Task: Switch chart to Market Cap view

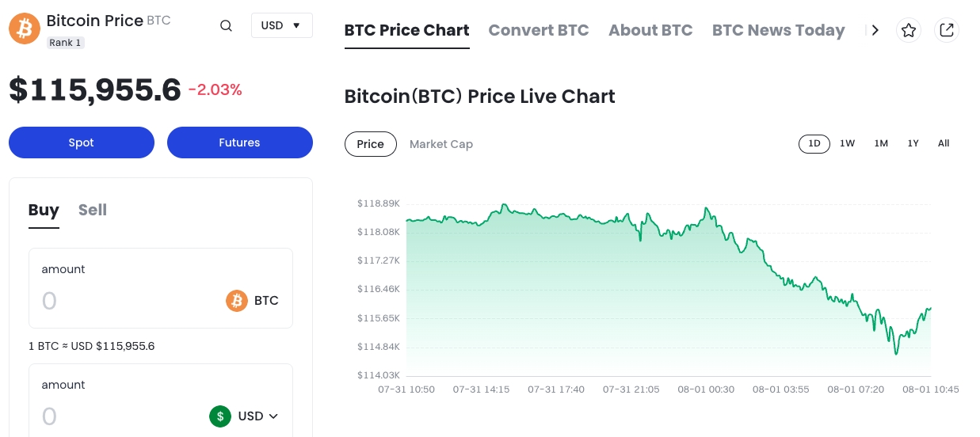Action: tap(440, 144)
